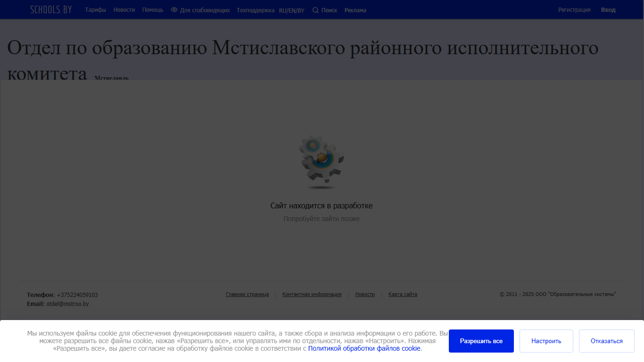
Task: Click the email otdel@mstroo.by
Action: [67, 304]
